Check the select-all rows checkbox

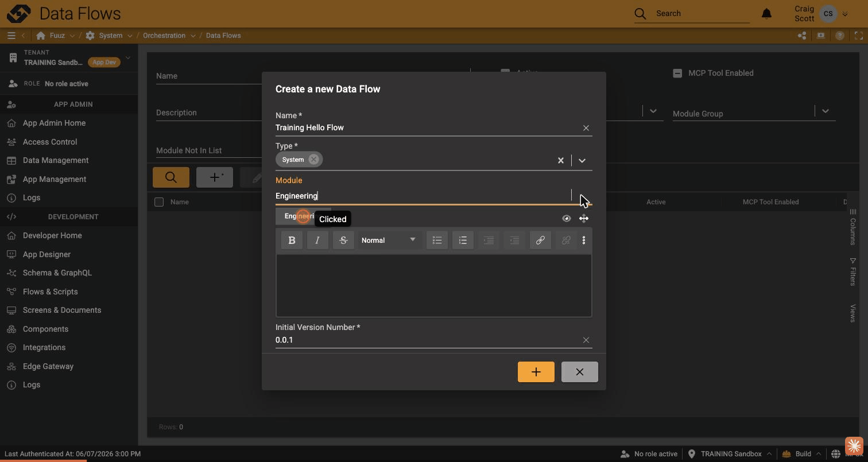[159, 202]
